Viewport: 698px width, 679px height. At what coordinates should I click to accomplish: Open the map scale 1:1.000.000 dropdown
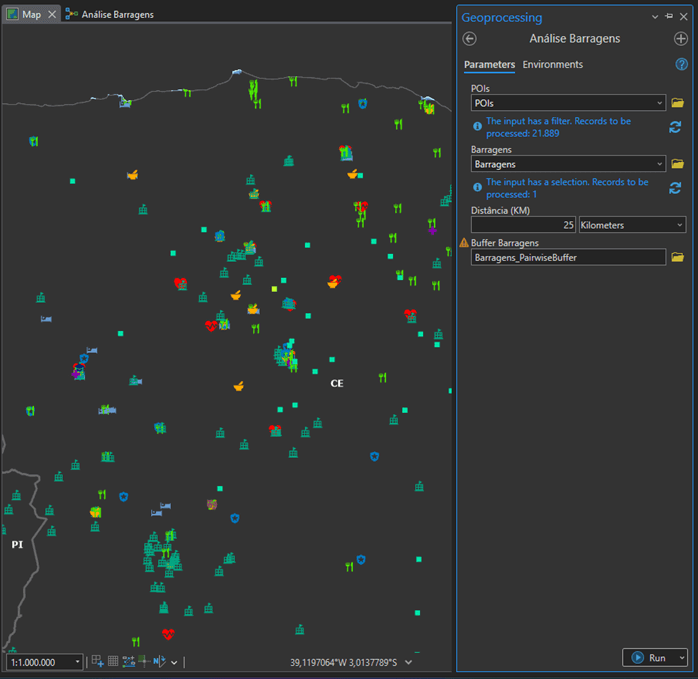pos(77,662)
